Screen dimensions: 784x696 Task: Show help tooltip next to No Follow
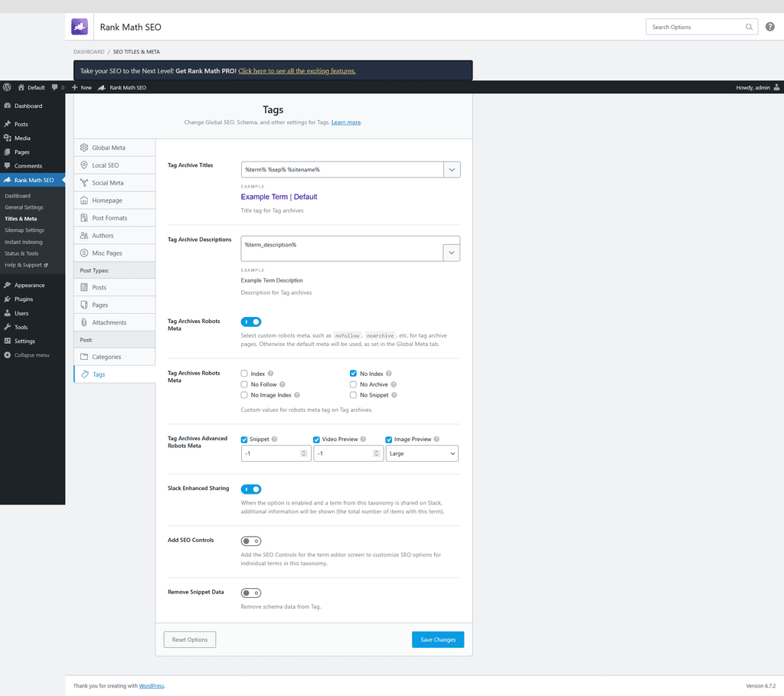pyautogui.click(x=282, y=384)
